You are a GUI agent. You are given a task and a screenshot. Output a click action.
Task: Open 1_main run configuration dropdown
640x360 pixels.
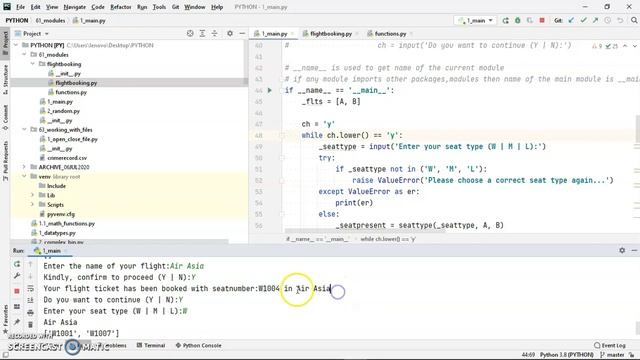point(476,20)
